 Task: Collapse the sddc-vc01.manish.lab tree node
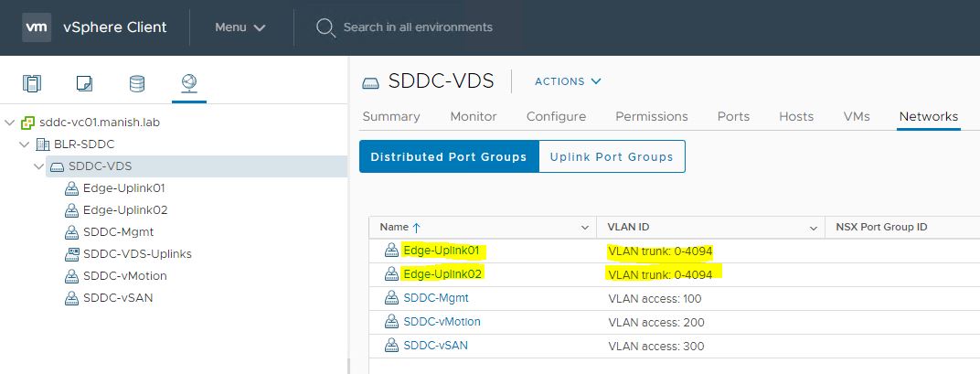pyautogui.click(x=10, y=123)
